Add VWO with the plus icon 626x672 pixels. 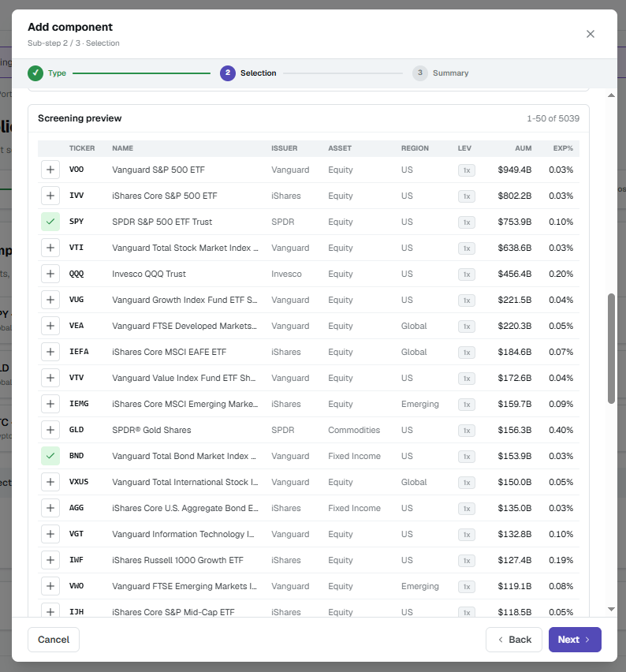click(50, 586)
